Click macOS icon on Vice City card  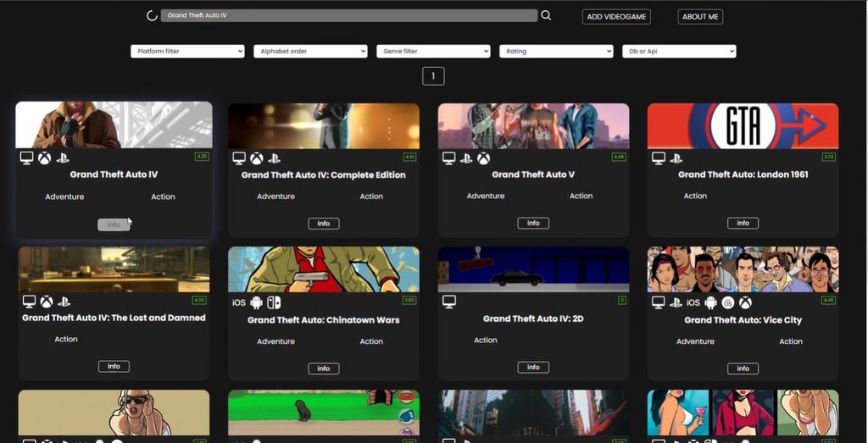[728, 302]
